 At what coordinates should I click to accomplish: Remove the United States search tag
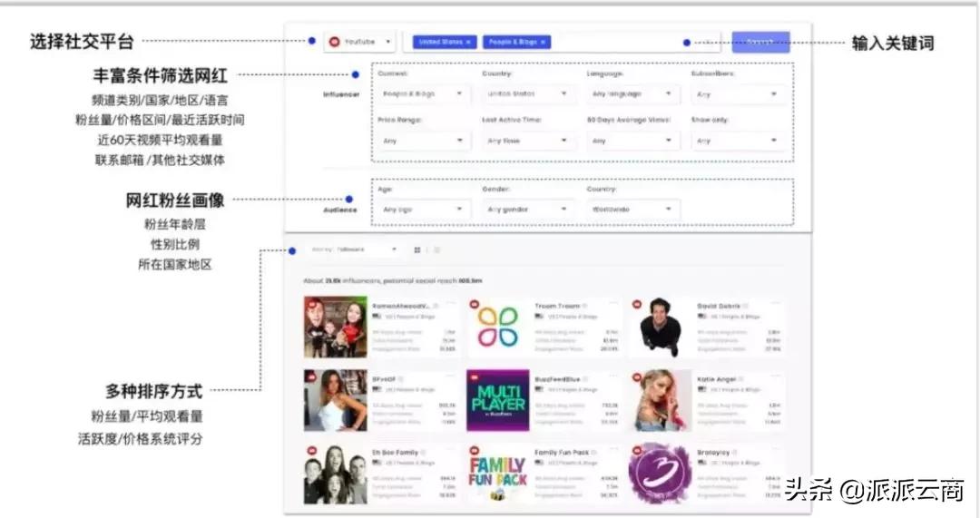click(468, 42)
